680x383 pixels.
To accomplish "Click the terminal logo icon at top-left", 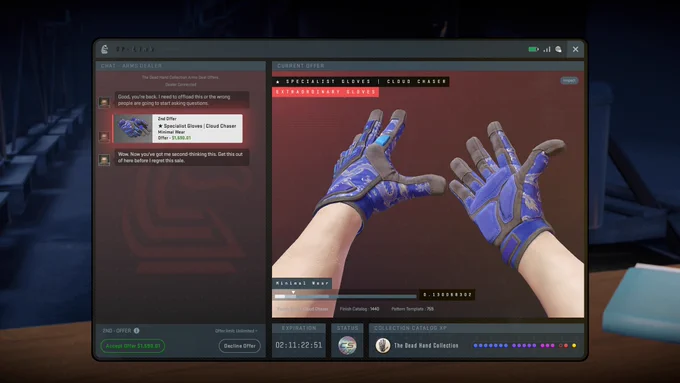I will pos(105,49).
